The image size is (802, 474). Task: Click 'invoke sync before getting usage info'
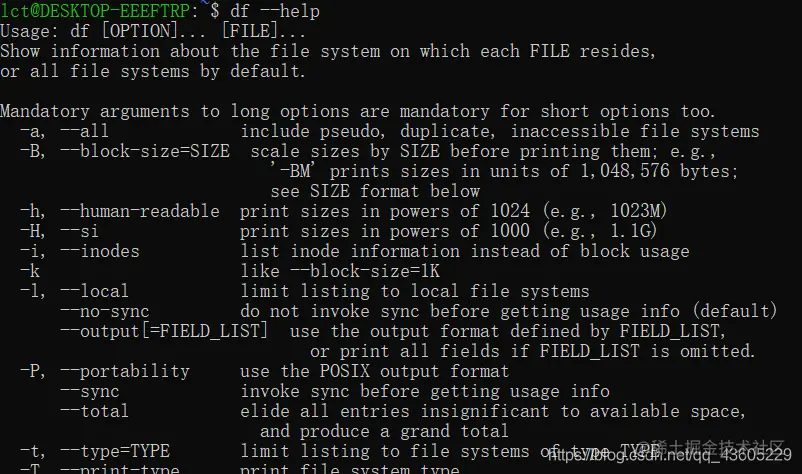pos(425,391)
